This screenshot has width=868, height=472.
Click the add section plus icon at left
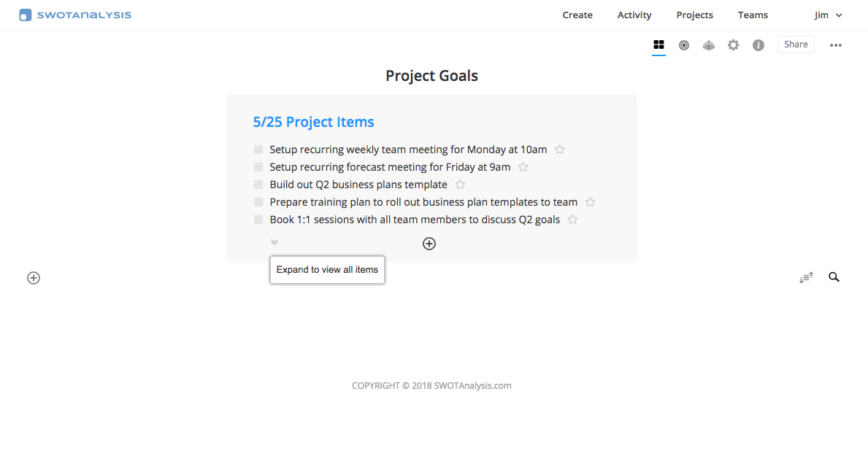coord(34,278)
